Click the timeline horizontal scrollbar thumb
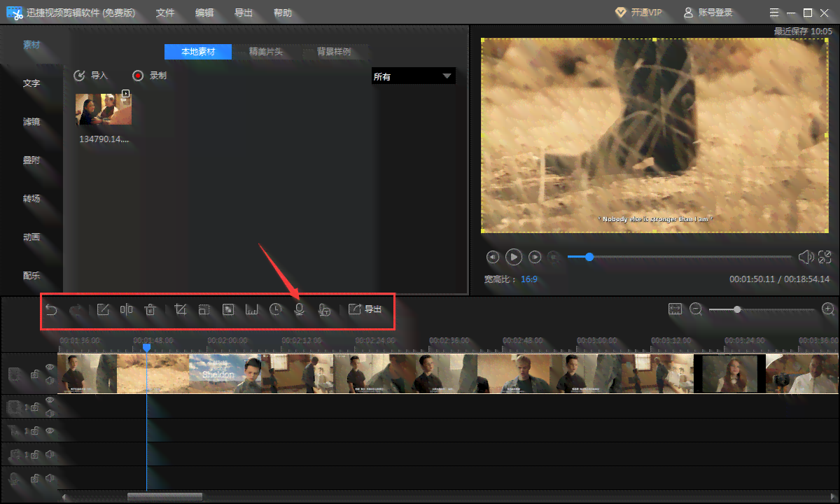 [165, 497]
